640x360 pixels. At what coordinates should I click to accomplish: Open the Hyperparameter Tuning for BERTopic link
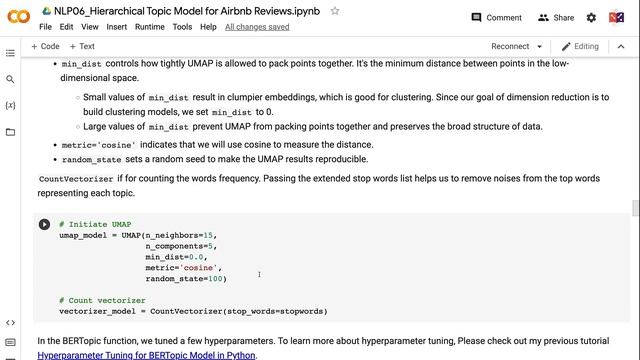point(146,355)
